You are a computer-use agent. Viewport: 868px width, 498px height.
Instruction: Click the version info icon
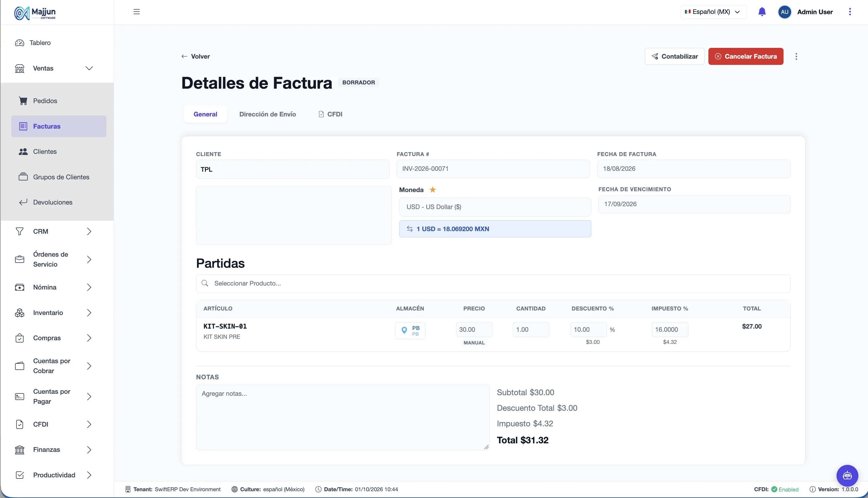coord(812,490)
